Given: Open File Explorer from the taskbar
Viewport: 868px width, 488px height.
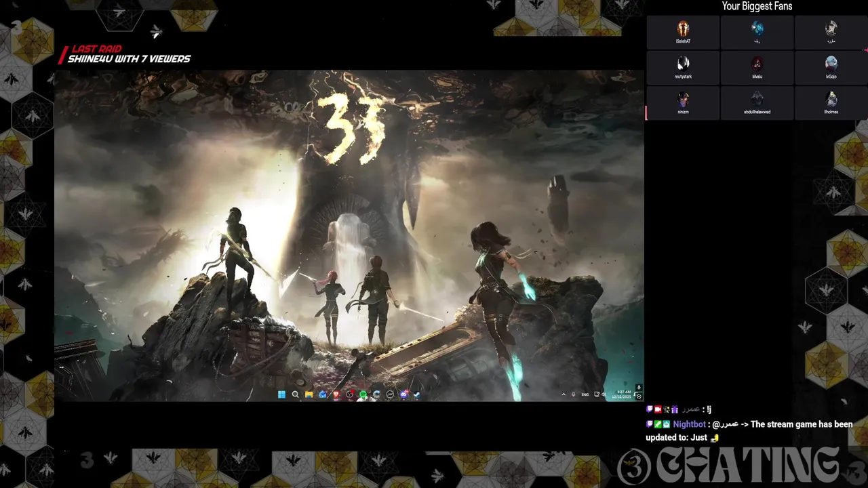Looking at the screenshot, I should click(x=309, y=394).
